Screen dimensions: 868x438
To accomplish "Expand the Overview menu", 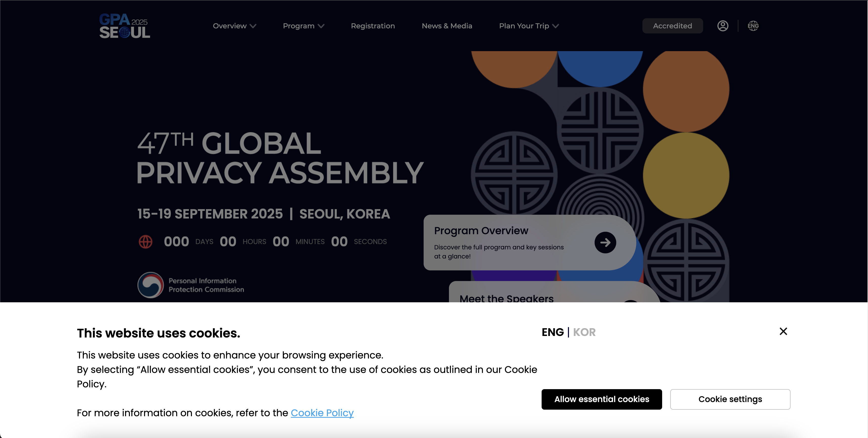I will tap(234, 26).
